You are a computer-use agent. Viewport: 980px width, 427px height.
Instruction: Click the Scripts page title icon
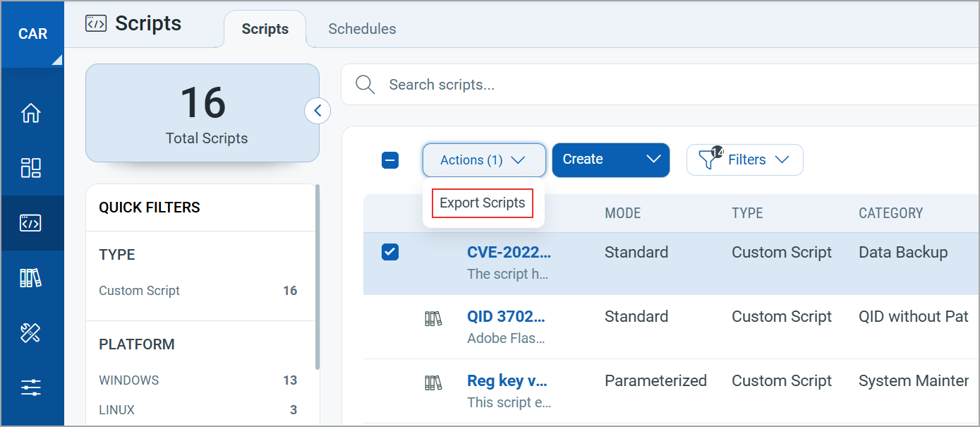pyautogui.click(x=95, y=23)
